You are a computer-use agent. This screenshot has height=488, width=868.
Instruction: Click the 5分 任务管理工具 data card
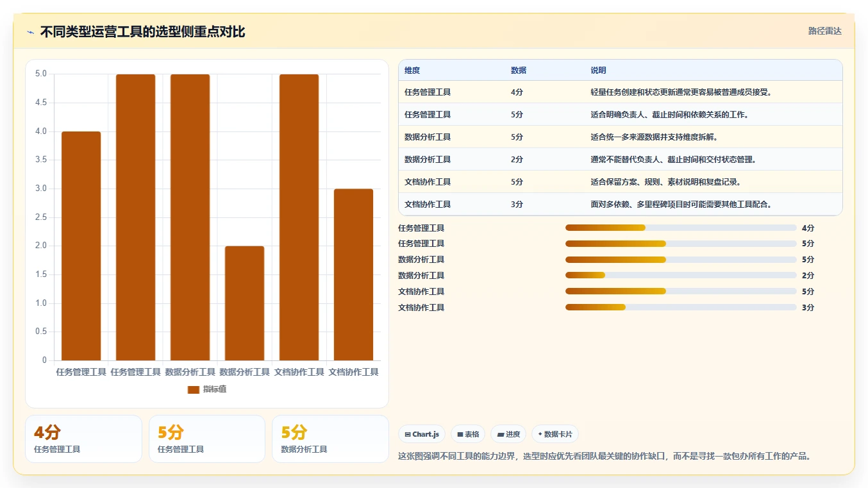pyautogui.click(x=207, y=439)
